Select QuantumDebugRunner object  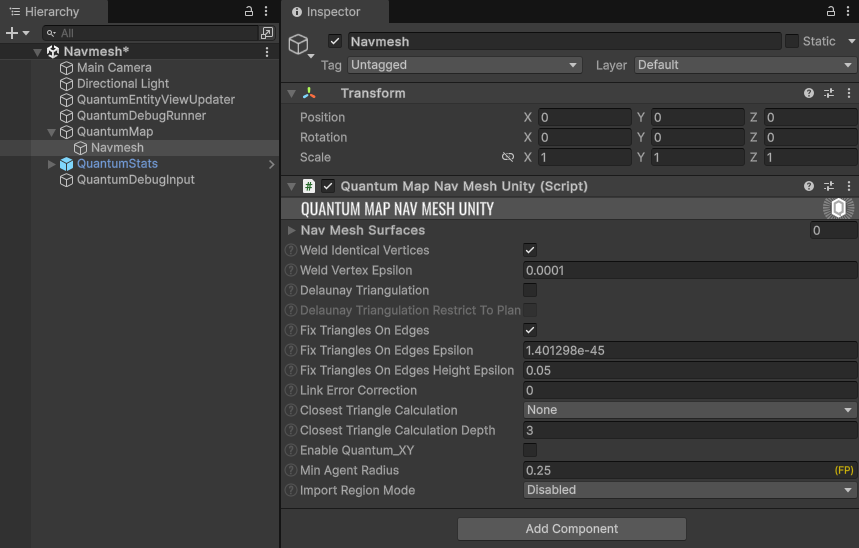(141, 116)
